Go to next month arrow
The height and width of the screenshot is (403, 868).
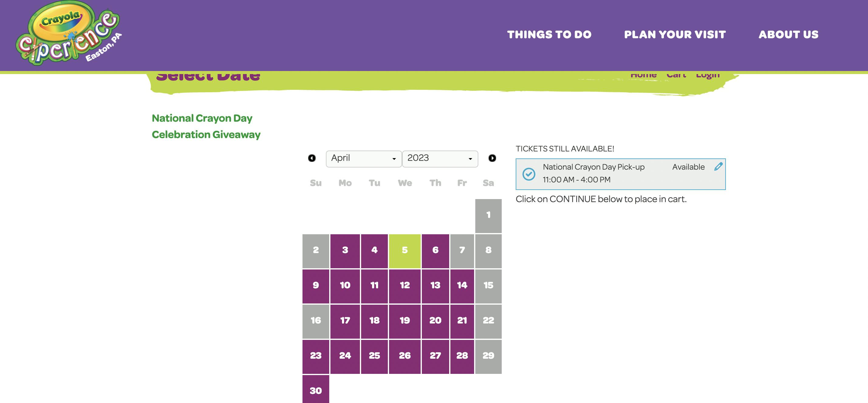(492, 158)
